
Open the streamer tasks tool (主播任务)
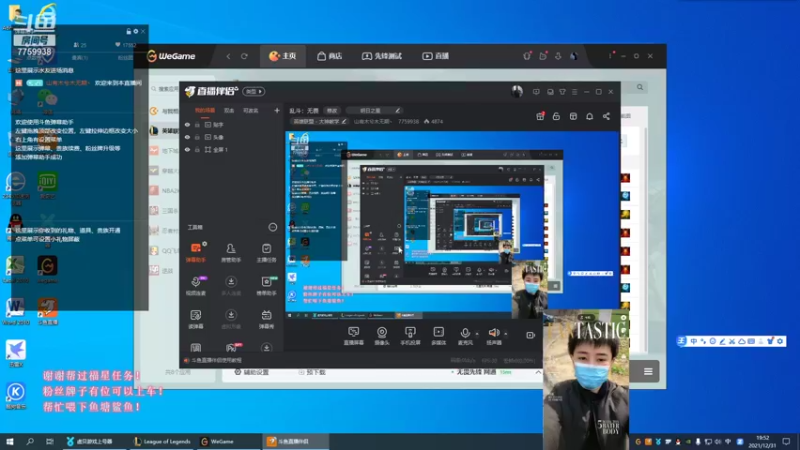click(x=266, y=253)
